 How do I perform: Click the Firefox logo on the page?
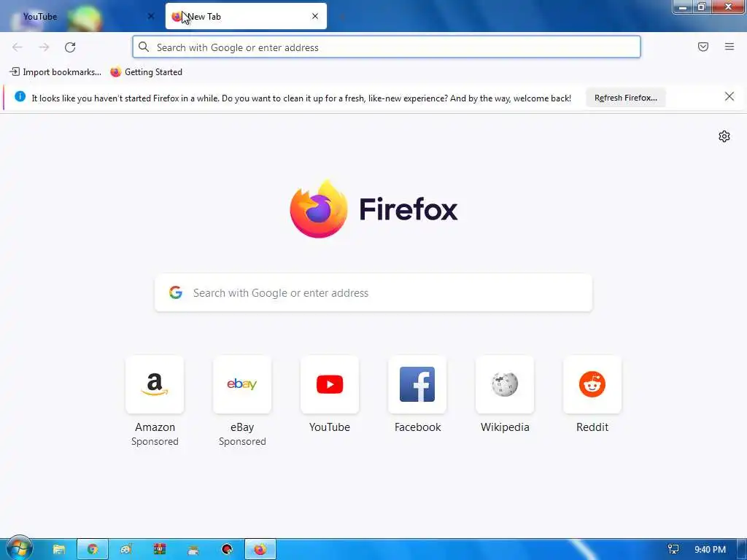pyautogui.click(x=319, y=209)
